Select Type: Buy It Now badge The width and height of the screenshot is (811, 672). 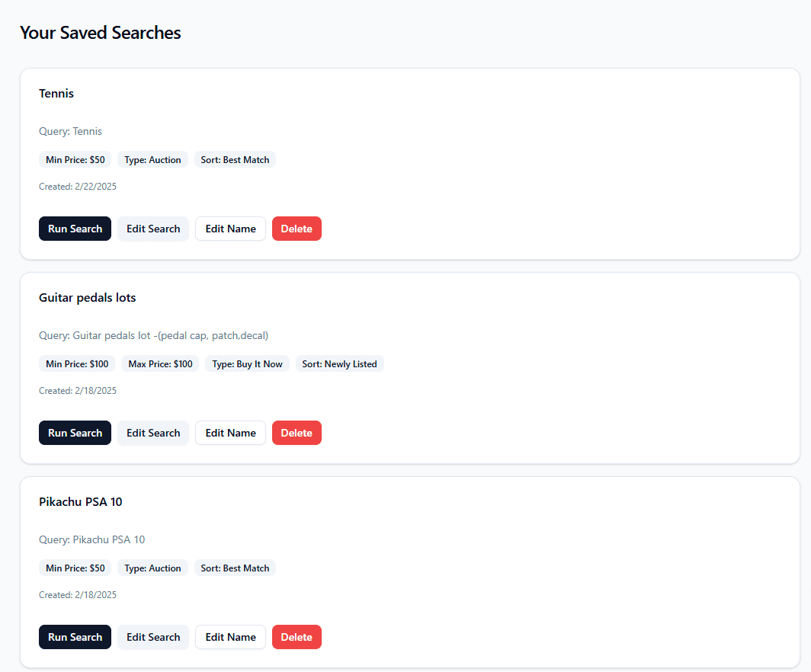point(247,363)
